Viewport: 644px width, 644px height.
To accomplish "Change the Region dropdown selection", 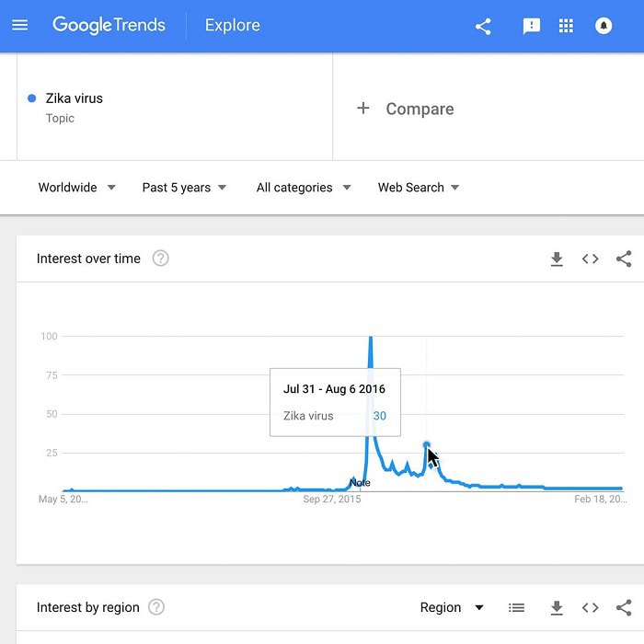I will pos(452,607).
